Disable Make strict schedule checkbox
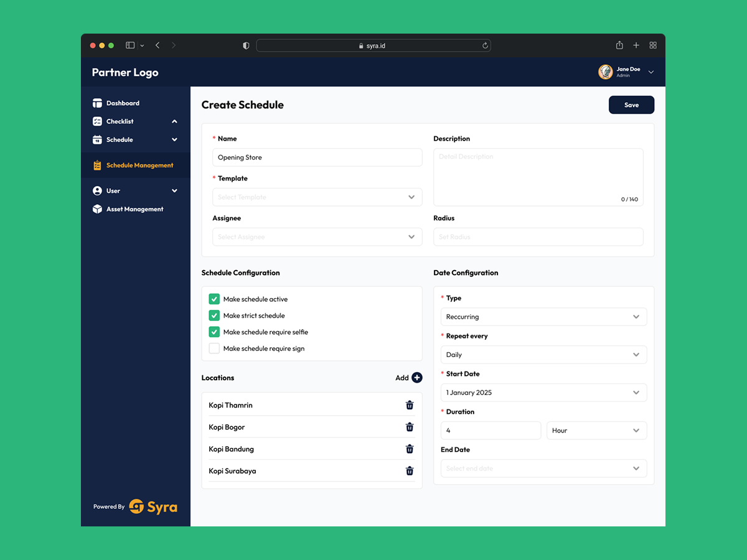This screenshot has height=560, width=747. point(214,315)
